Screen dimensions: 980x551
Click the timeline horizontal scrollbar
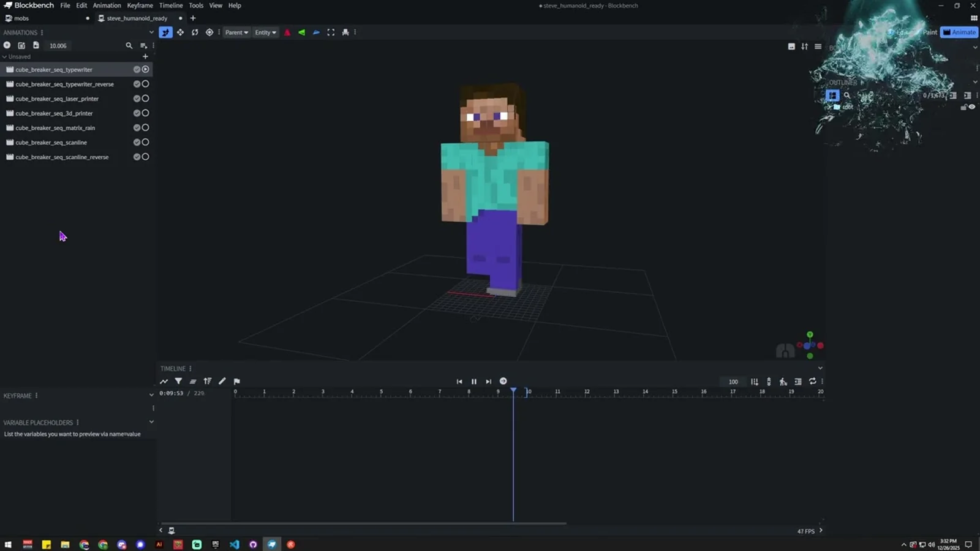[x=363, y=523]
